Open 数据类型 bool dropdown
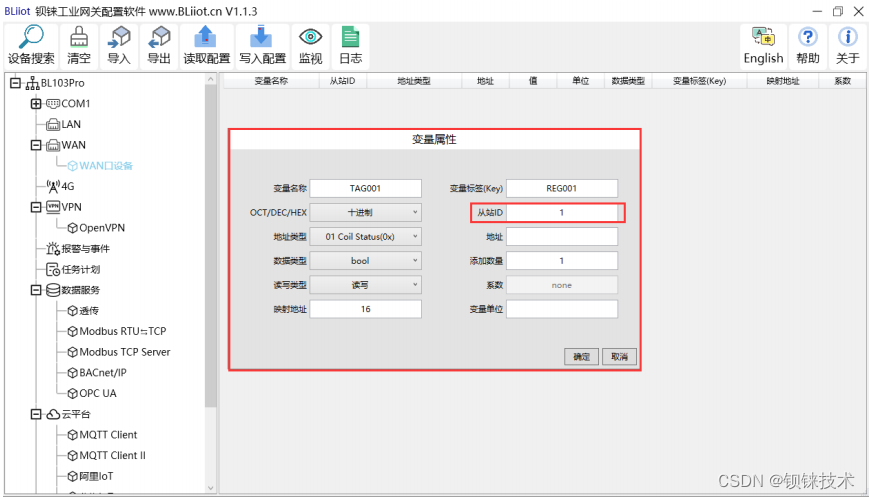 click(365, 261)
